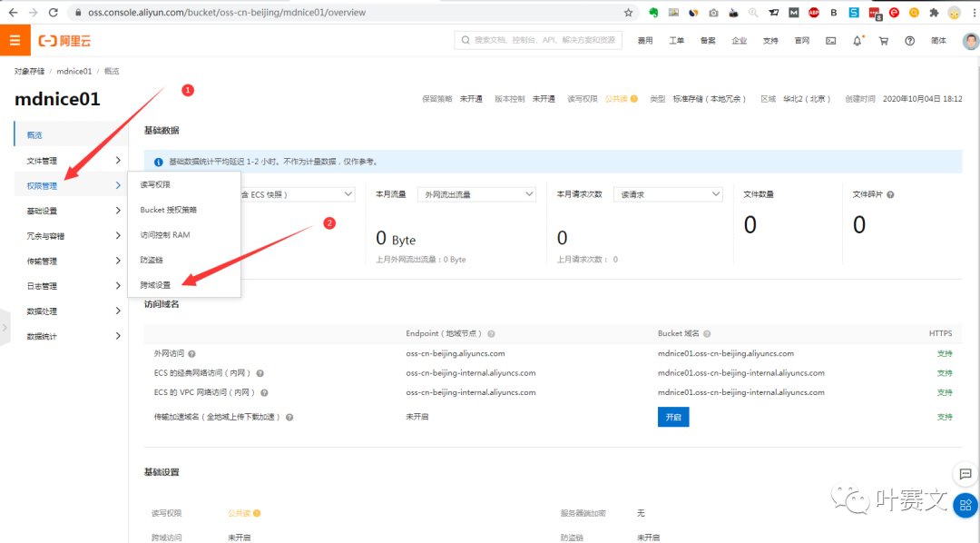Open the Cloud Shell terminal icon
980x543 pixels.
(x=830, y=41)
